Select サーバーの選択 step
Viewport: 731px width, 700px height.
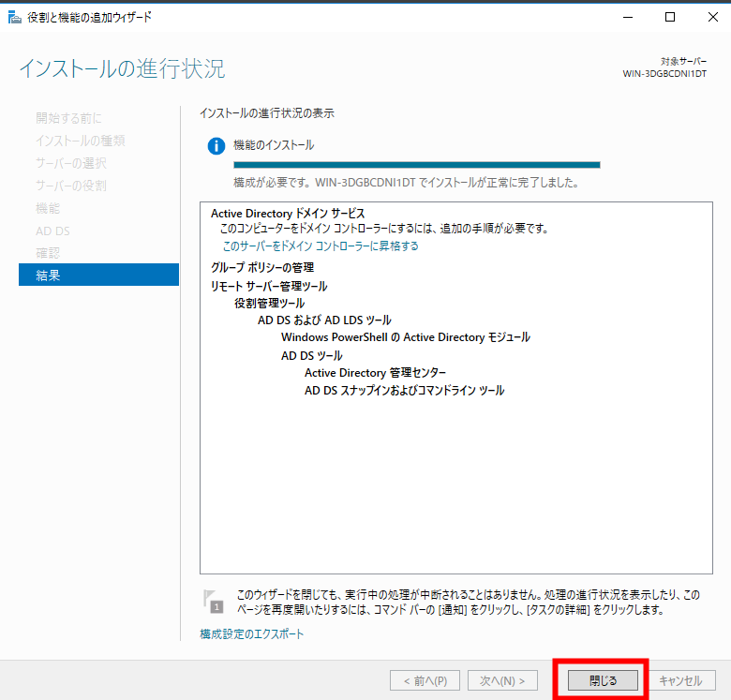[71, 163]
